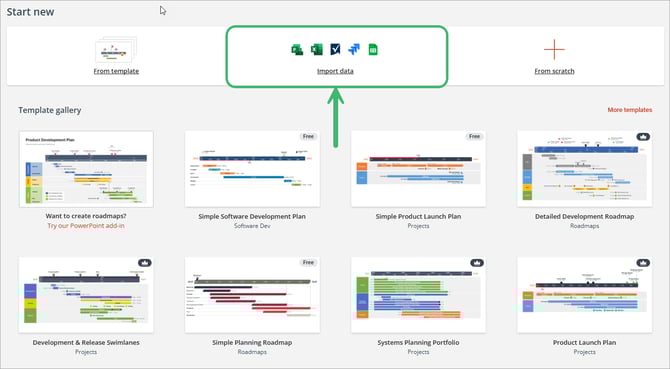Open the From scratch link

554,71
